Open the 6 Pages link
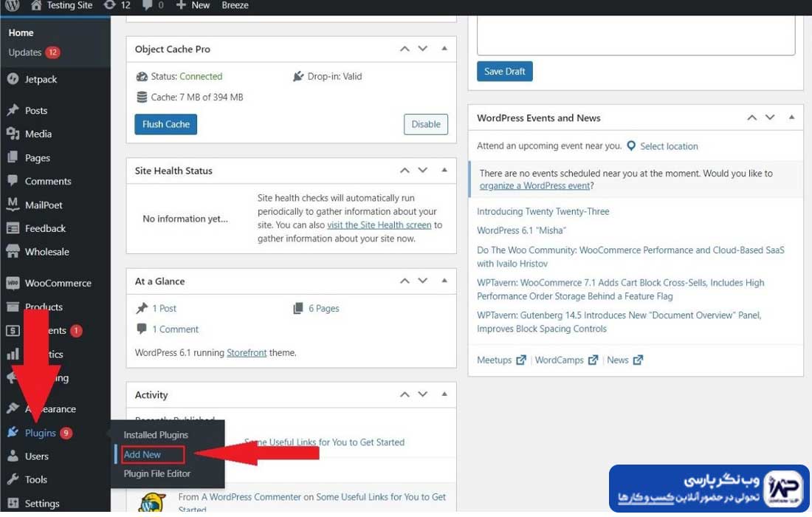Viewport: 812px width, 517px height. coord(323,308)
